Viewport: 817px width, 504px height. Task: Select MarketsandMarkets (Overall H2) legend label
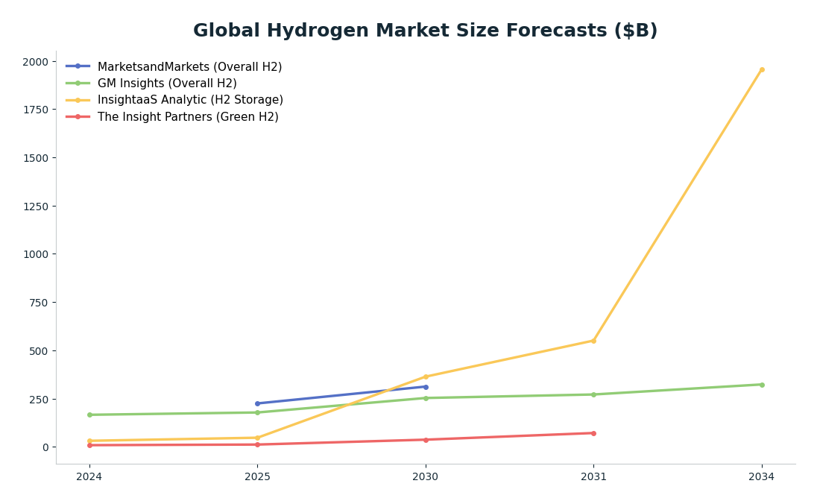[x=189, y=66]
